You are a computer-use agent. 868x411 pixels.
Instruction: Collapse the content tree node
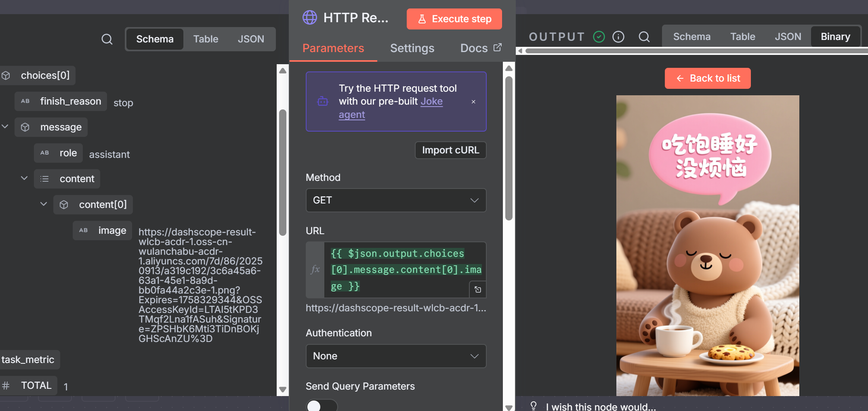24,178
